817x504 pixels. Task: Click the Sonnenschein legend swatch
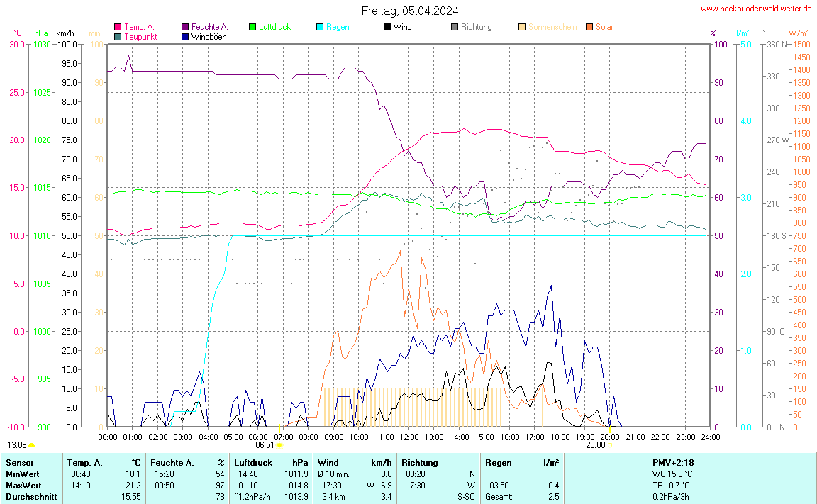pyautogui.click(x=522, y=27)
